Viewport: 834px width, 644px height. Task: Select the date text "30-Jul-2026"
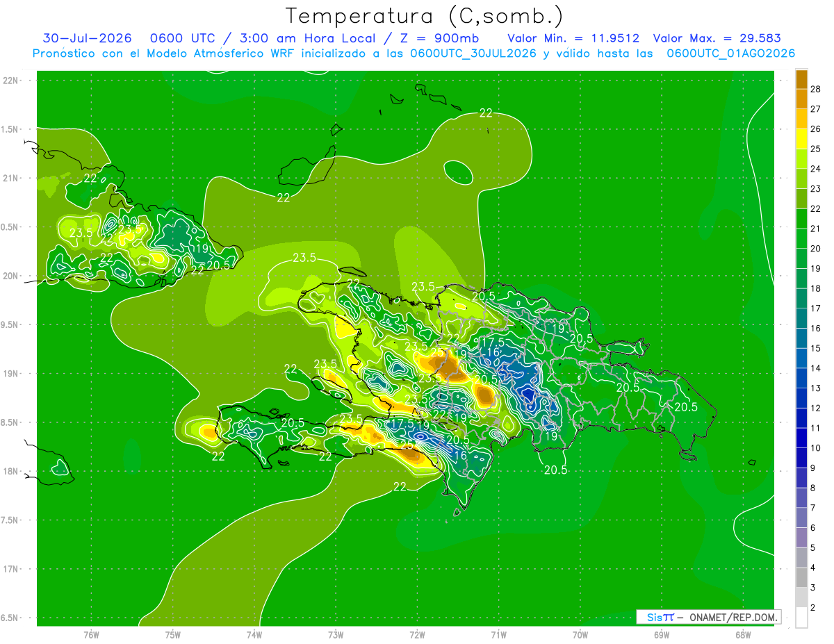pos(88,38)
